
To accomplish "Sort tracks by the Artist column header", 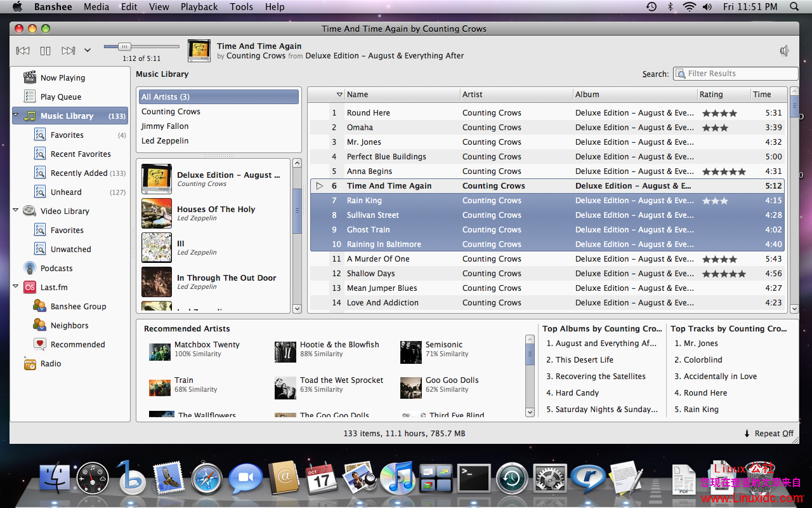I will click(x=516, y=95).
